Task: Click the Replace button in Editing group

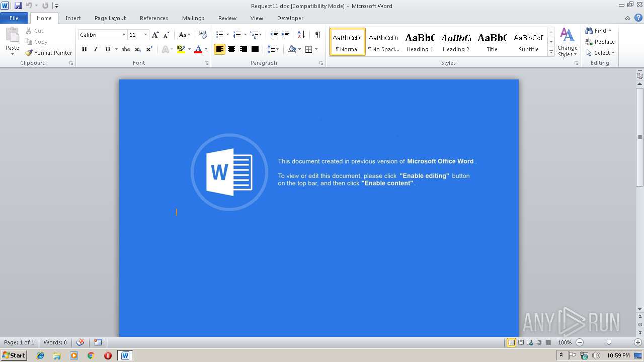Action: point(600,42)
